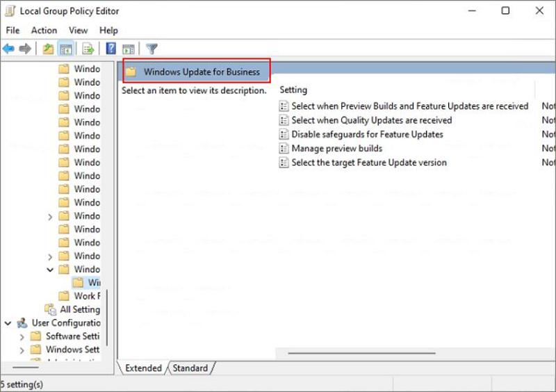The width and height of the screenshot is (556, 392).
Task: Select All Settings in the tree
Action: coord(79,309)
